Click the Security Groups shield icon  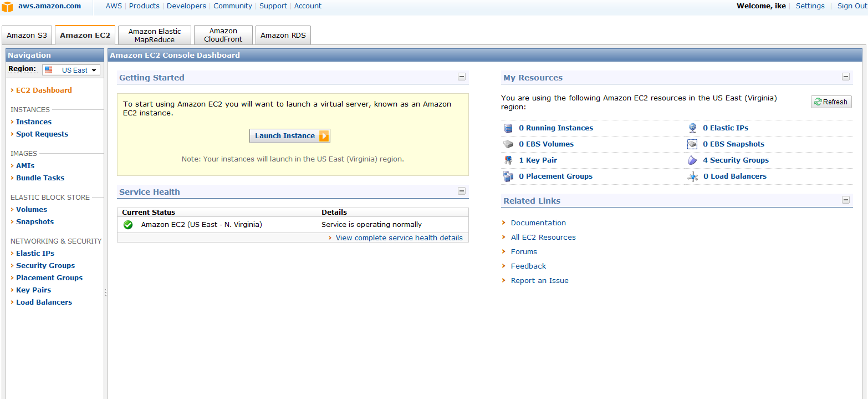(x=692, y=160)
